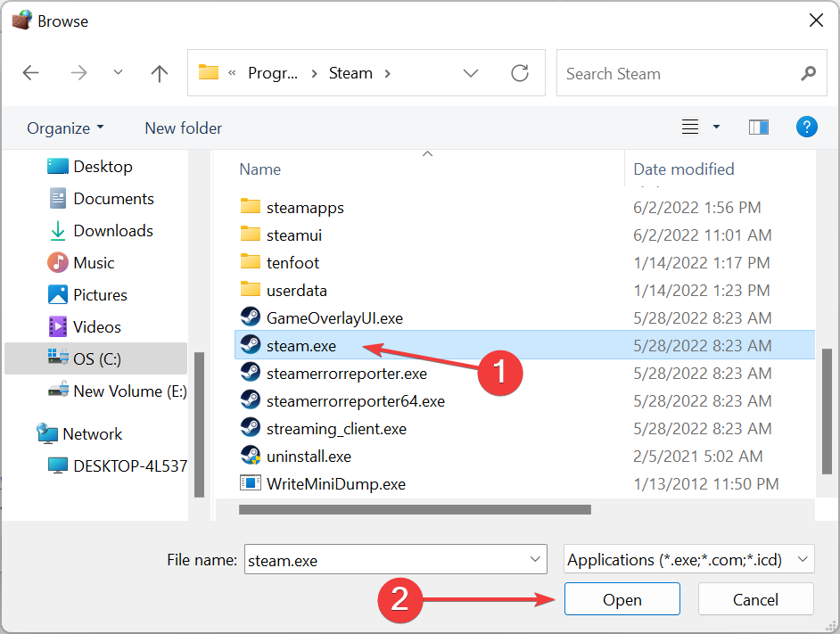Open Pictures in the navigation pane
The height and width of the screenshot is (634, 840).
87,295
